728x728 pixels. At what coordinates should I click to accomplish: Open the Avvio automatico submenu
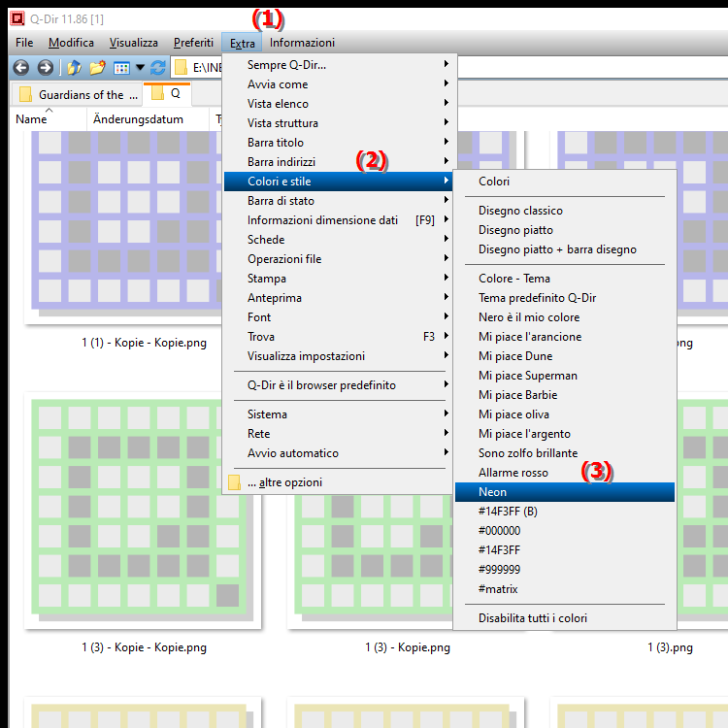339,453
